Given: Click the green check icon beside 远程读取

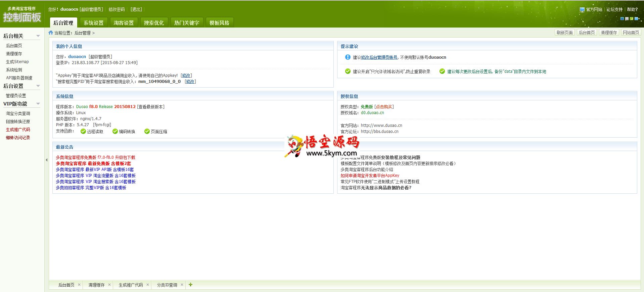Looking at the screenshot, I should click(x=83, y=131).
